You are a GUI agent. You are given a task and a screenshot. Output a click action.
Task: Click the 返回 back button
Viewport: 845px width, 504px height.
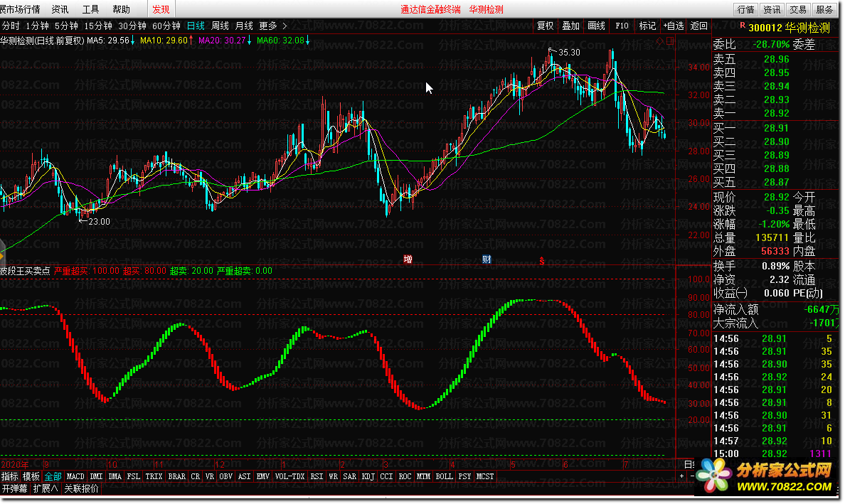[x=699, y=26]
